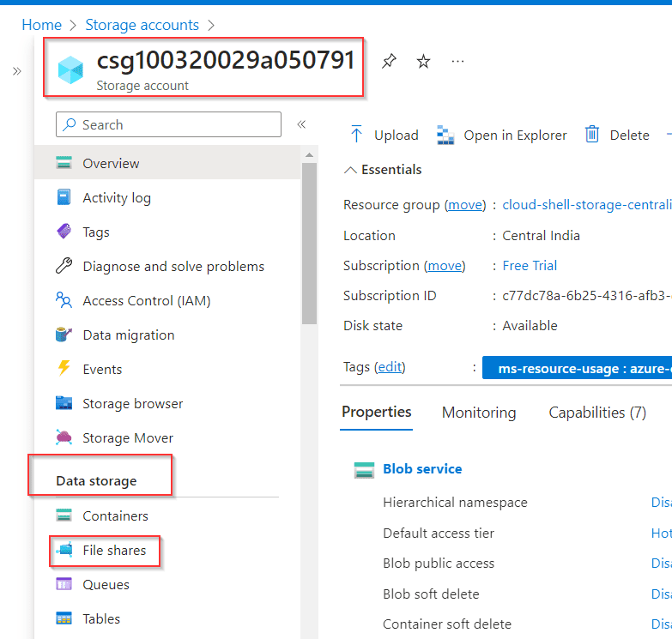The image size is (672, 639).
Task: Open Containers under Data storage
Action: [x=115, y=515]
